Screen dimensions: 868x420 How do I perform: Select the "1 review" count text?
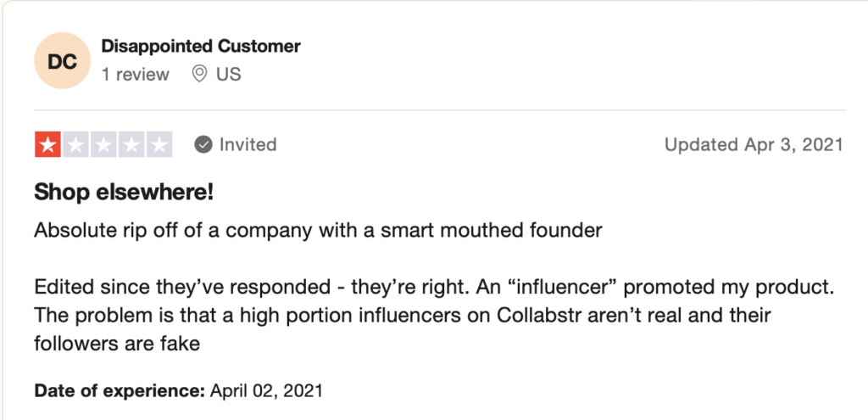135,75
